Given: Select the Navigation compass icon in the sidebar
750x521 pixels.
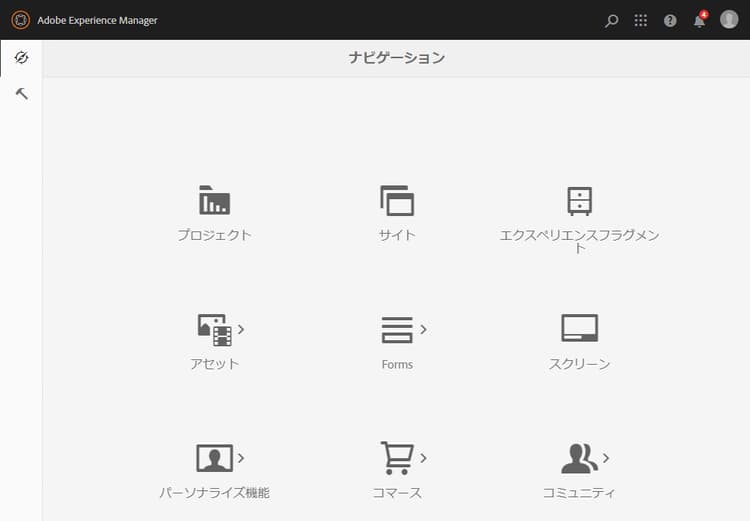Looking at the screenshot, I should coord(21,57).
